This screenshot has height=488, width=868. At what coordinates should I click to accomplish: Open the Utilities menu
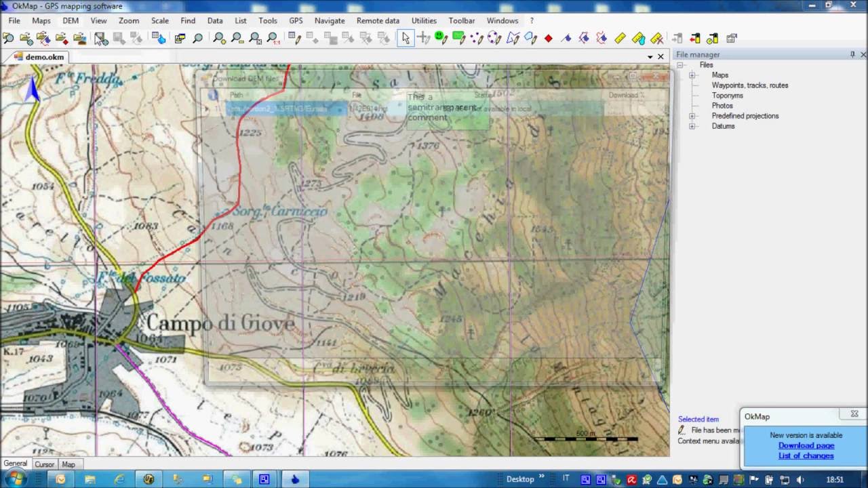click(424, 20)
